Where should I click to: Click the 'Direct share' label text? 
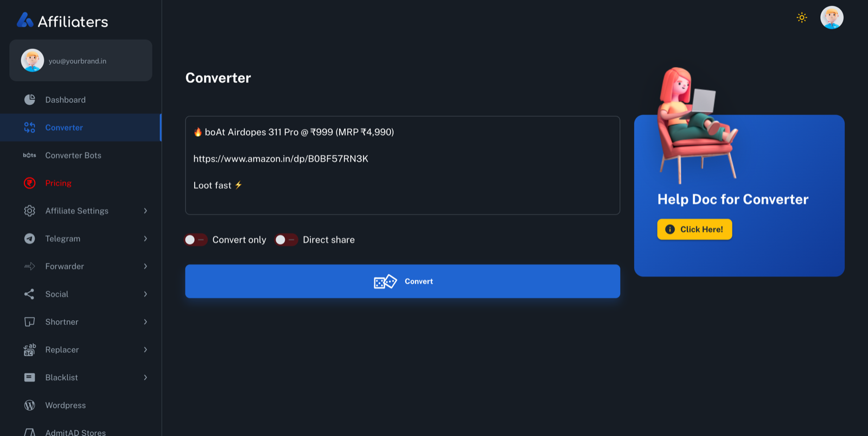coord(329,239)
